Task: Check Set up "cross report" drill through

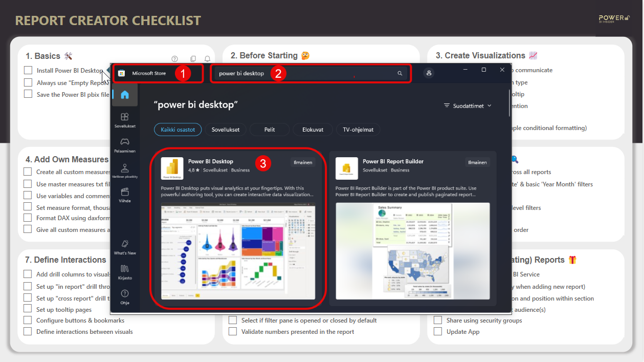Action: pyautogui.click(x=28, y=298)
